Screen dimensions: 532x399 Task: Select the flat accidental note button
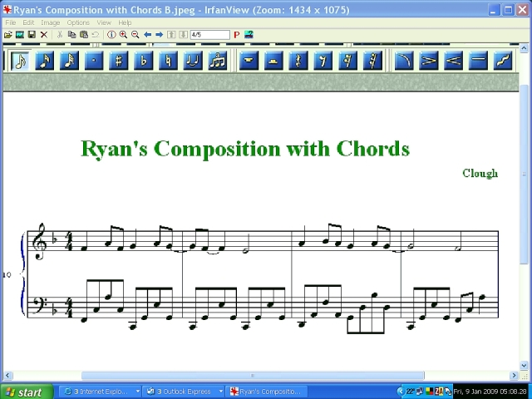(x=144, y=61)
